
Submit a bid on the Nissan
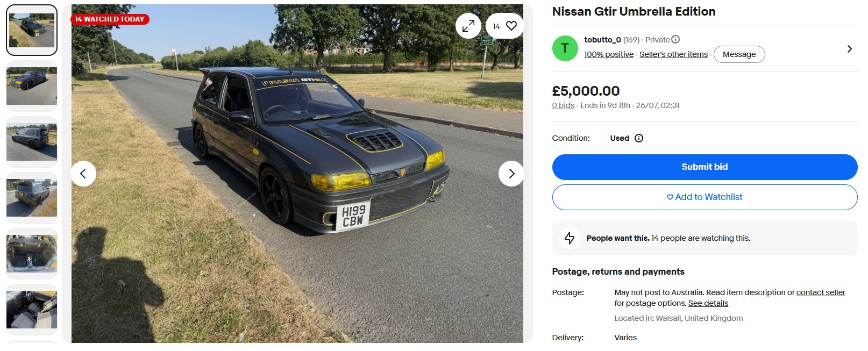[705, 167]
